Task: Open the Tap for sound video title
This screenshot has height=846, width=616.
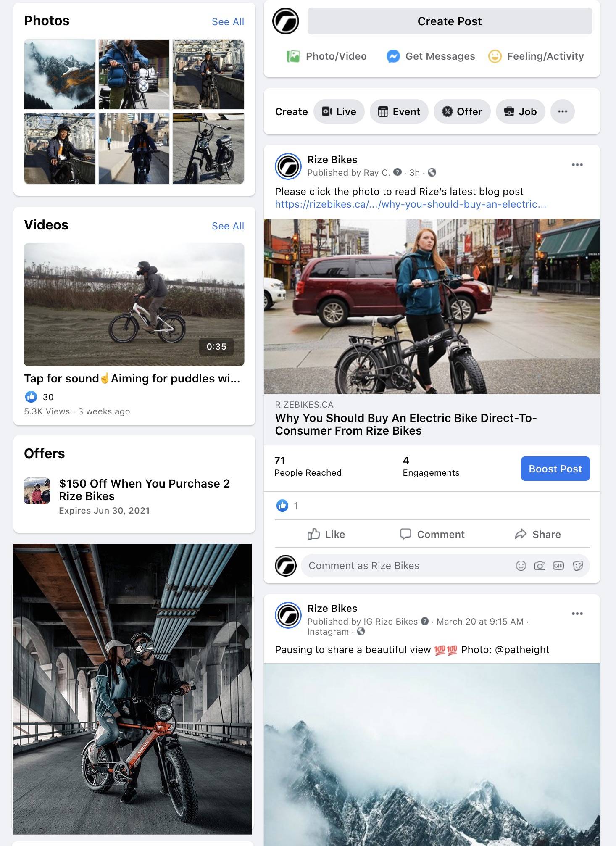Action: tap(132, 378)
